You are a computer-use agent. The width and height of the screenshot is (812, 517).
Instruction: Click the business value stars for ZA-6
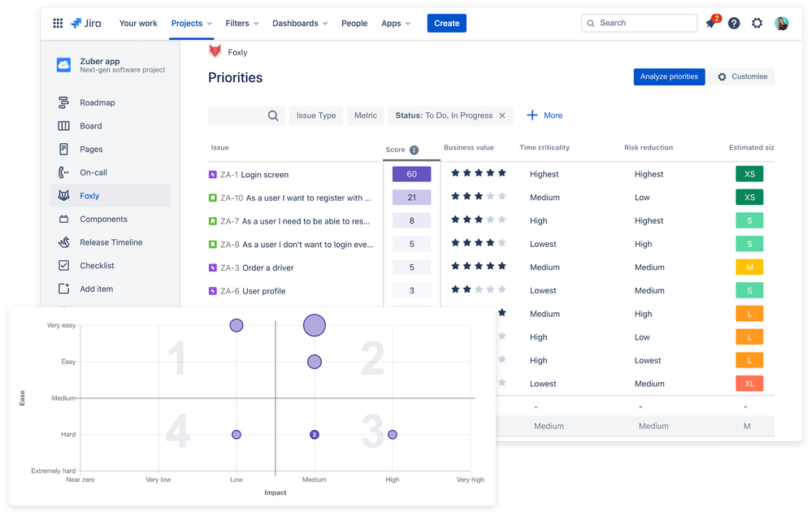[x=479, y=289]
